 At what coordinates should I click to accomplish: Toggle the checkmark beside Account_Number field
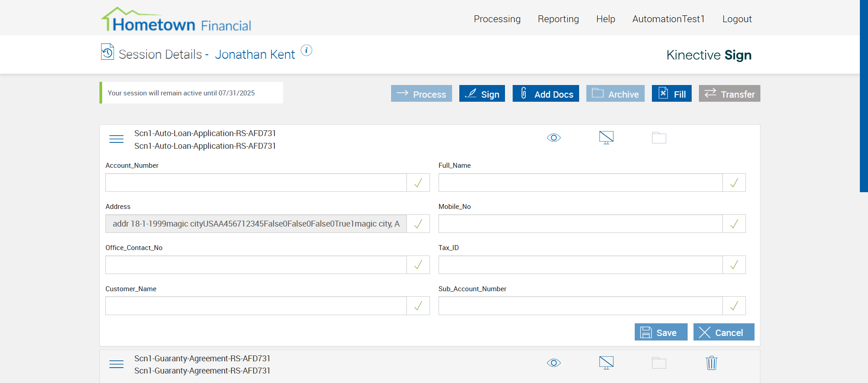pos(418,183)
